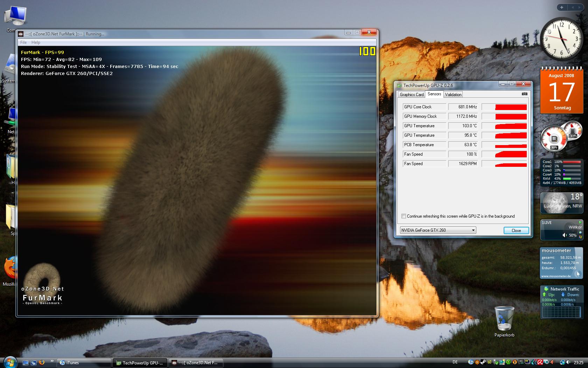Switch to the Graphics Card tab

[x=412, y=95]
